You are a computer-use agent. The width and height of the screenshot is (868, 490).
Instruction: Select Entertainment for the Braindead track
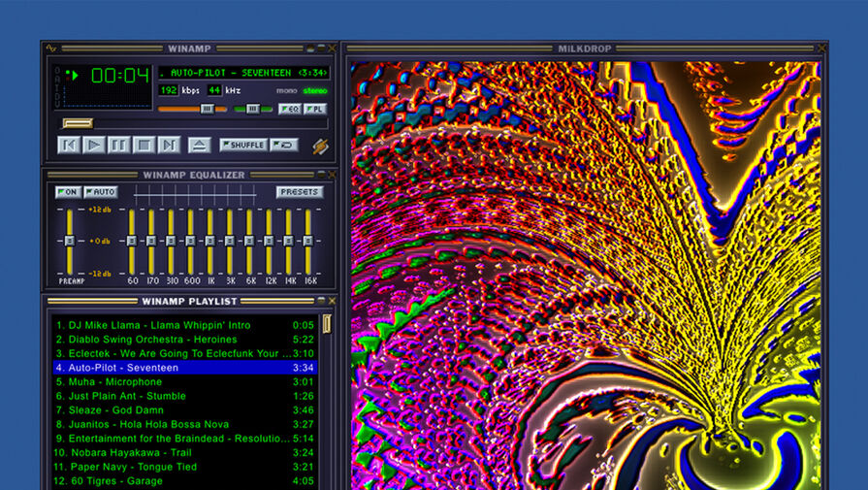pos(185,439)
